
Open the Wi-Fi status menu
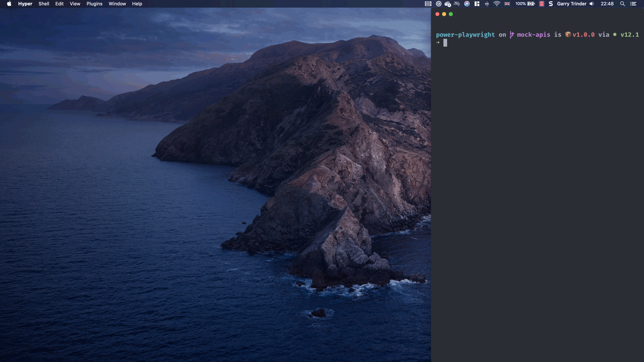pyautogui.click(x=497, y=4)
